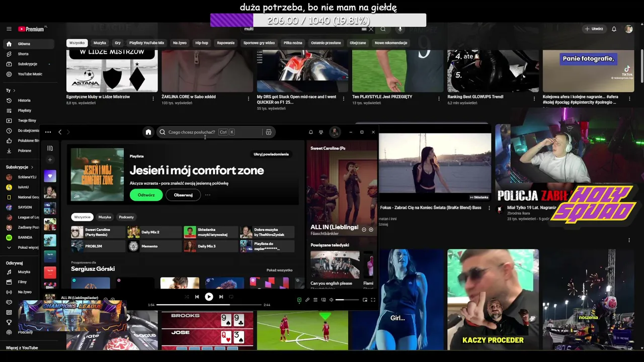
Task: Select Piłka nożna chip on YouTube
Action: [x=293, y=43]
